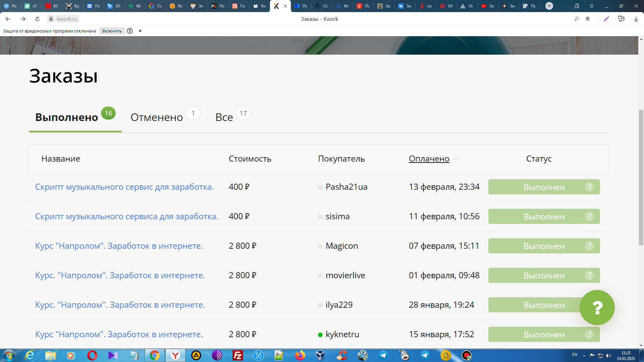Open a new browser tab
This screenshot has height=362, width=644.
pos(549,6)
